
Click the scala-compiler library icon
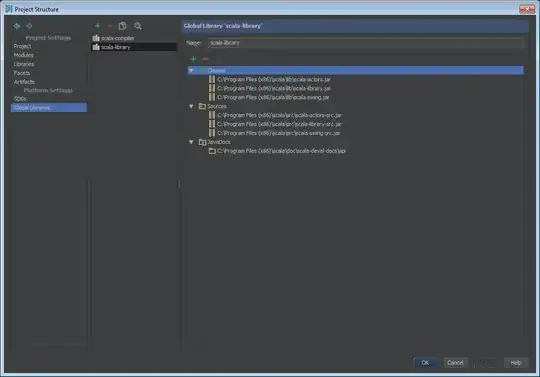point(96,38)
